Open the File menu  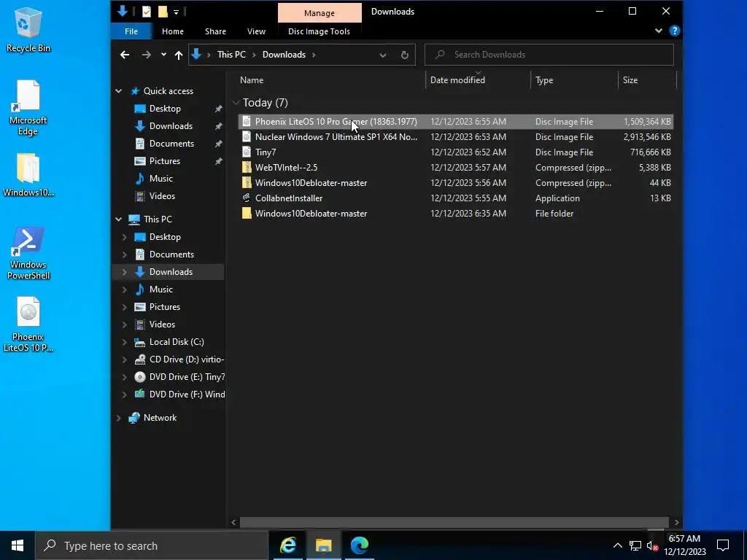click(131, 31)
